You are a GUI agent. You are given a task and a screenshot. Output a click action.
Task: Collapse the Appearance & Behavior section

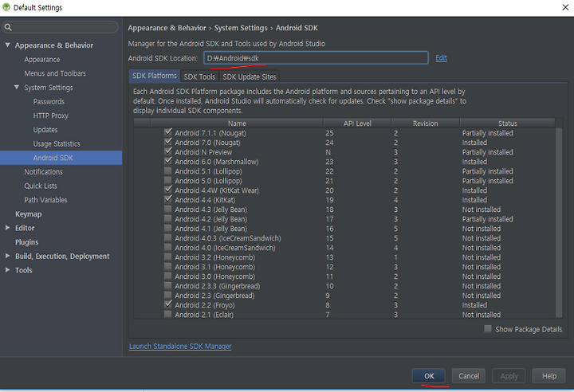(7, 45)
